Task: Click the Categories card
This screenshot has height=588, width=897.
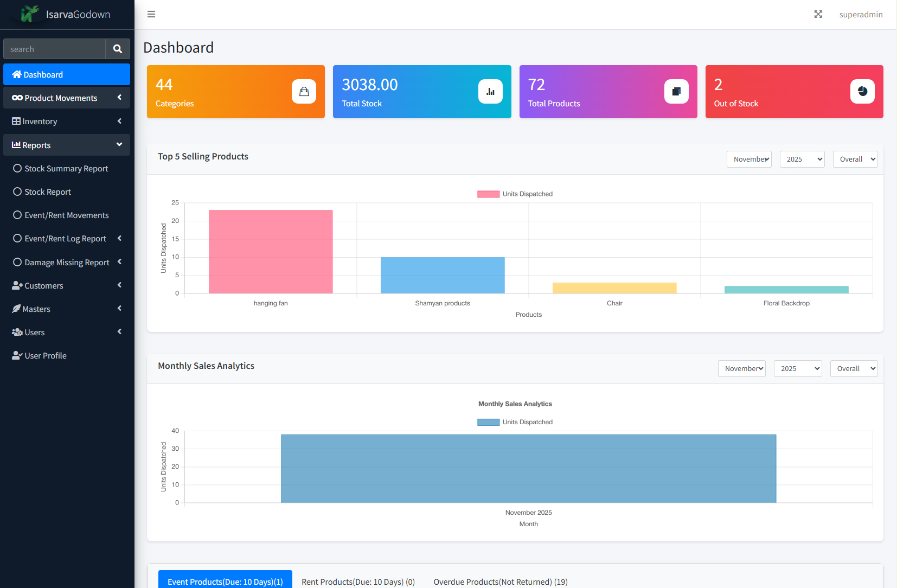Action: click(x=236, y=92)
